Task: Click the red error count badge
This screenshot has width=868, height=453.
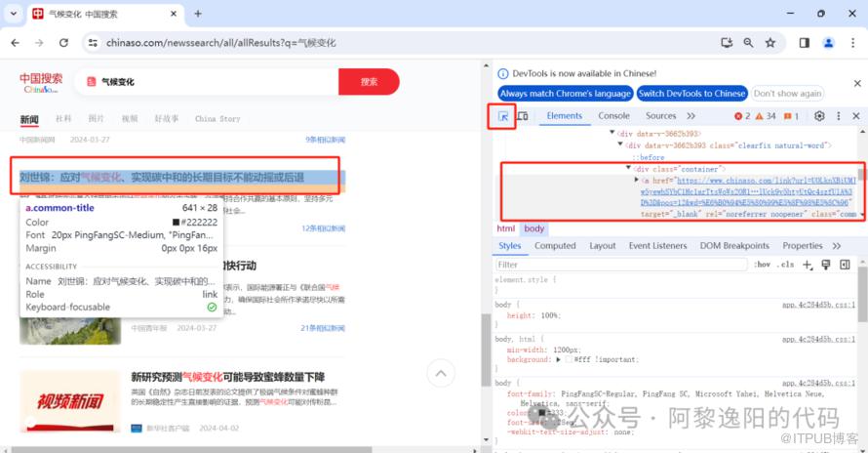Action: coord(742,116)
